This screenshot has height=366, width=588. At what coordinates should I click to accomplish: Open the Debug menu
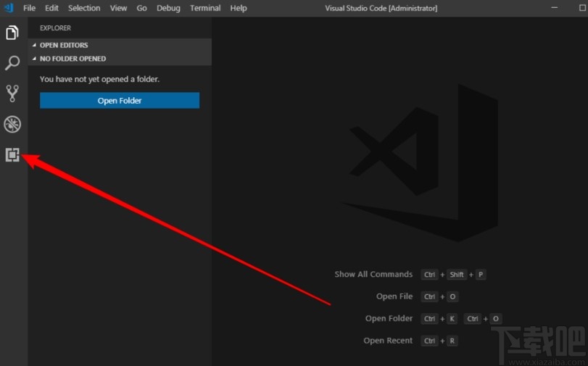168,8
